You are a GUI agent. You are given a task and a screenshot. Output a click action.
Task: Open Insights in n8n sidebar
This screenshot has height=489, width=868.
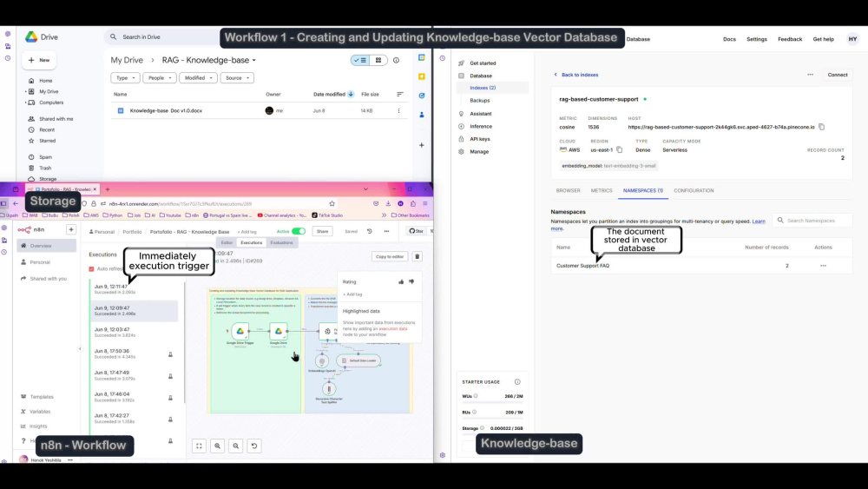(x=38, y=426)
